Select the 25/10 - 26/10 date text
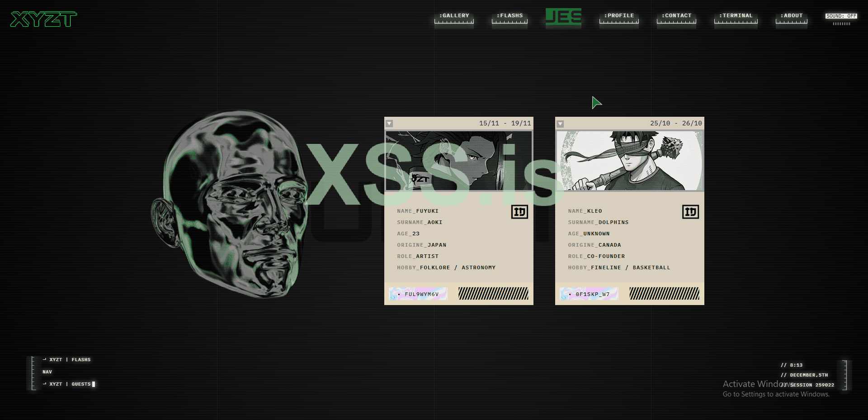The width and height of the screenshot is (868, 420). click(x=676, y=123)
